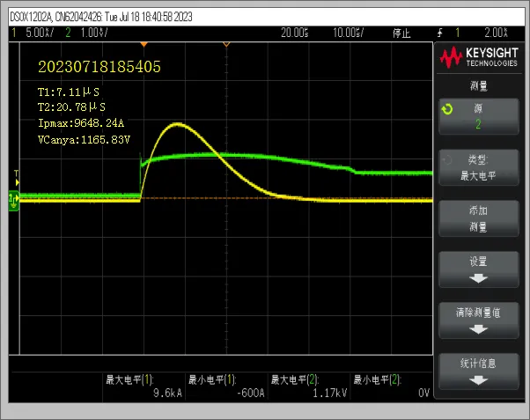
Task: Click the dimmed knob icon on 类型 softkey
Action: click(447, 162)
